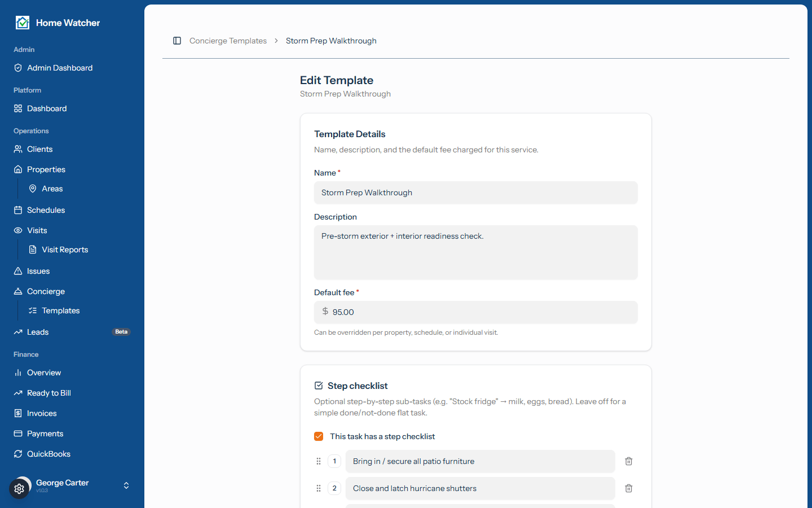Click the Name input field
This screenshot has height=508, width=812.
point(476,192)
